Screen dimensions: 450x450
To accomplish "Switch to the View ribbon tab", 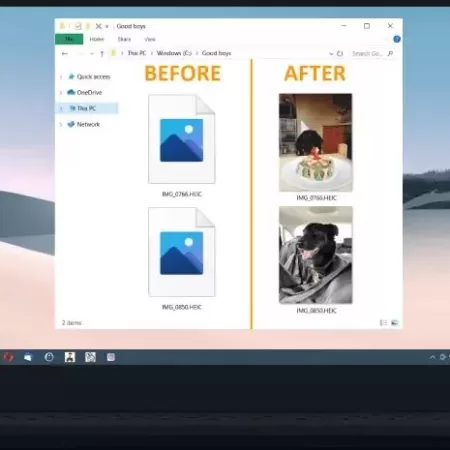I will [x=150, y=39].
